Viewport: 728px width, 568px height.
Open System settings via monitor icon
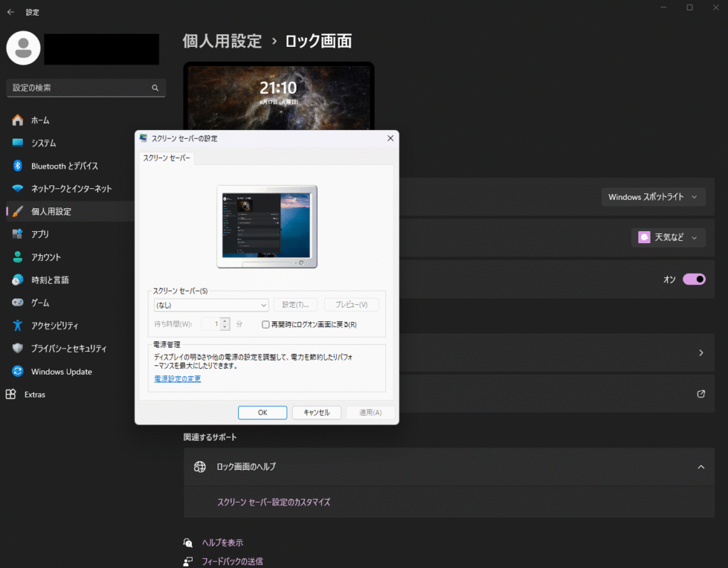point(18,143)
